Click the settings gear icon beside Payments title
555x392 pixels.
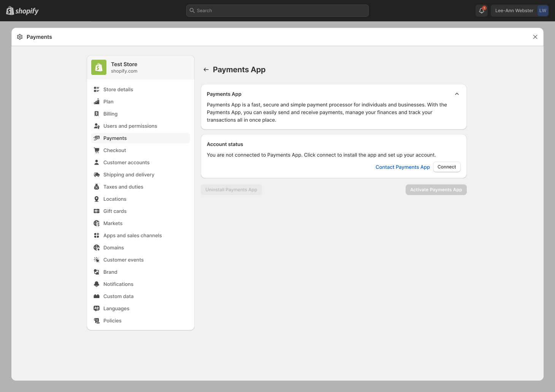(20, 37)
